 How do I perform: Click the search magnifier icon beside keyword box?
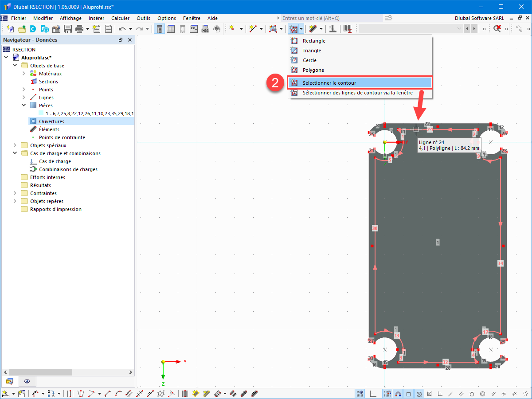click(388, 18)
